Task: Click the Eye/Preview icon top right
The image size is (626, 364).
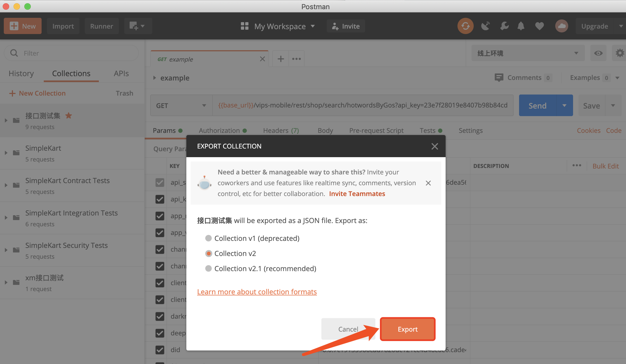Action: pos(598,53)
